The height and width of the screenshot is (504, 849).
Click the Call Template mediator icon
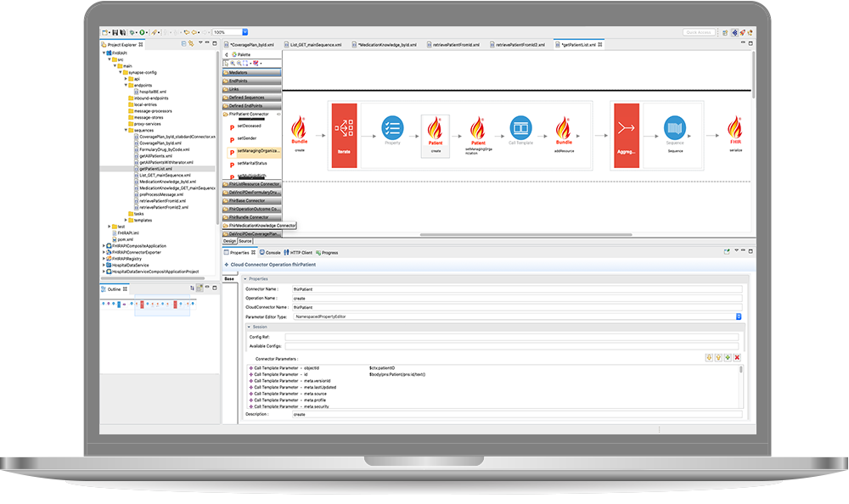(x=520, y=128)
